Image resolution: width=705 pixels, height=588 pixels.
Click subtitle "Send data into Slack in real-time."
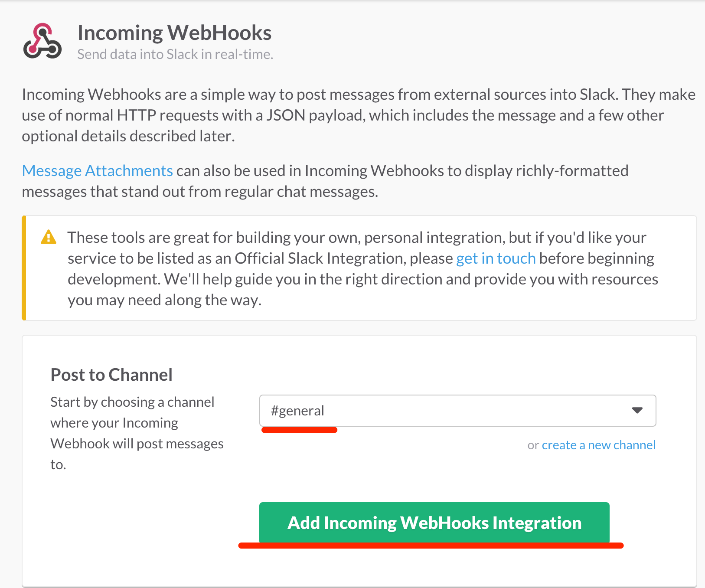tap(175, 55)
